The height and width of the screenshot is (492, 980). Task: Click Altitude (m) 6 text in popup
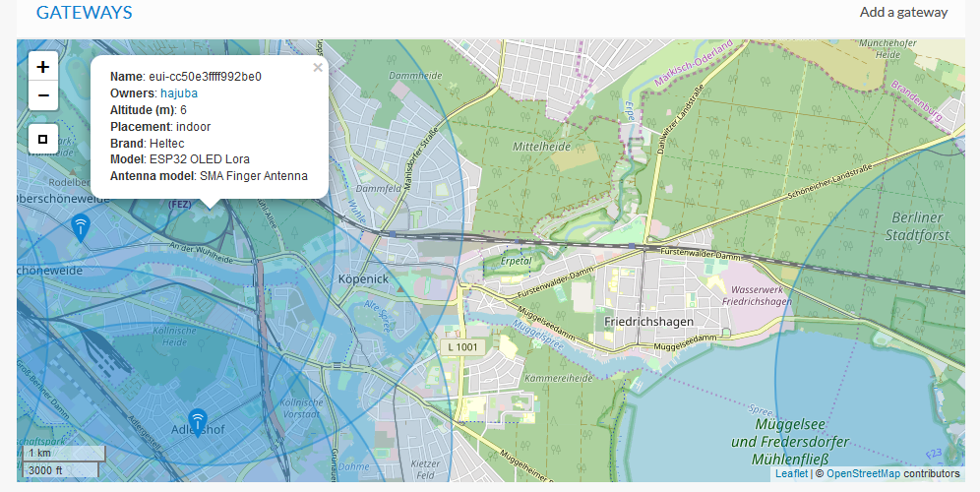[x=149, y=110]
